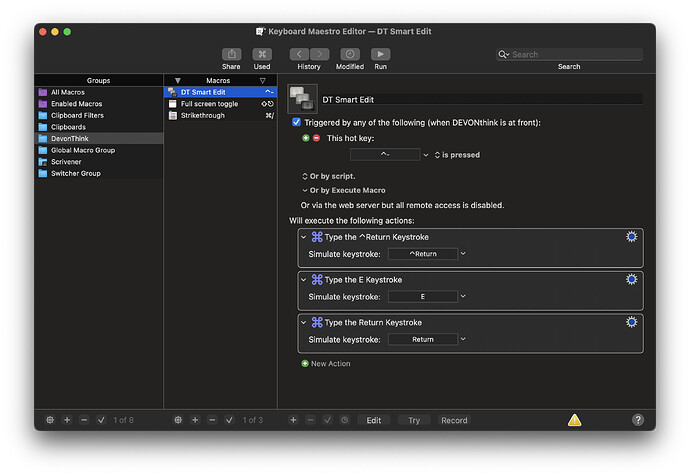The width and height of the screenshot is (690, 475).
Task: Select the Clipboard Filters group
Action: [99, 115]
